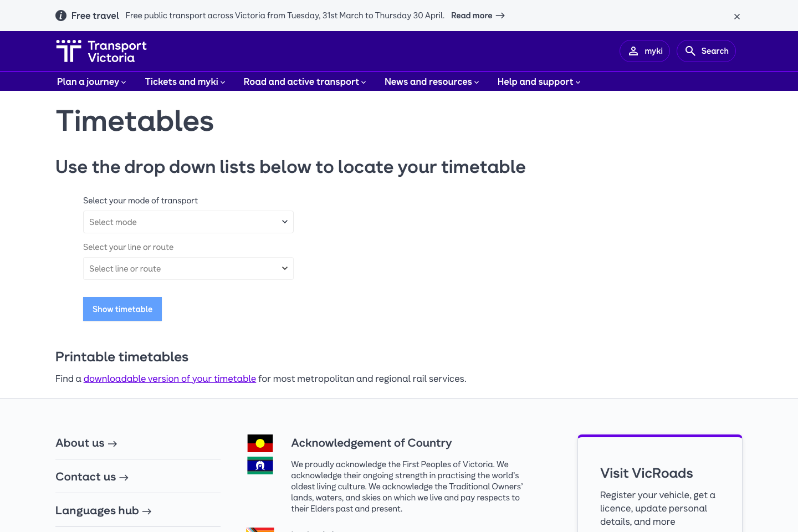
Task: Open the Languages hub link
Action: 104,511
